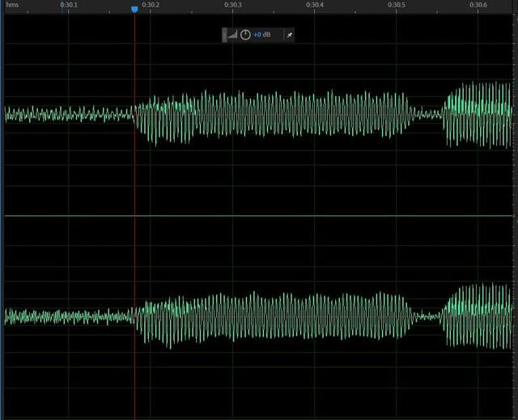Click the upper channel waveform at 0:30.3
This screenshot has height=420, width=518.
coord(232,114)
